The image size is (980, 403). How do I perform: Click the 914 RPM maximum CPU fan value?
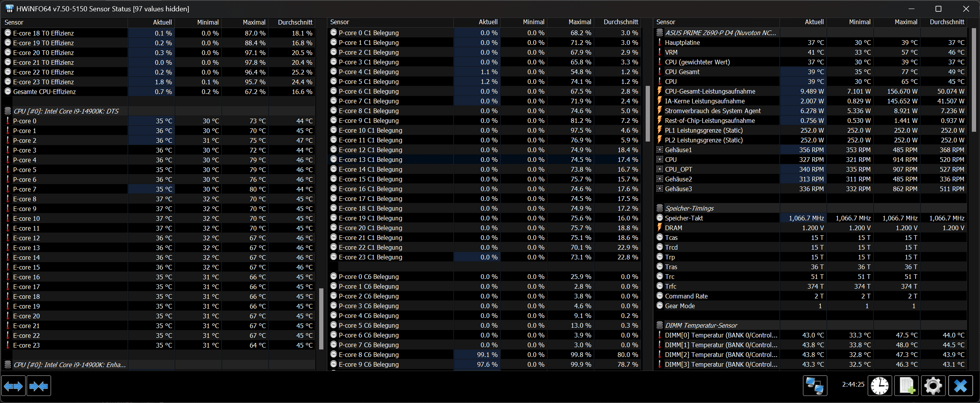(905, 160)
